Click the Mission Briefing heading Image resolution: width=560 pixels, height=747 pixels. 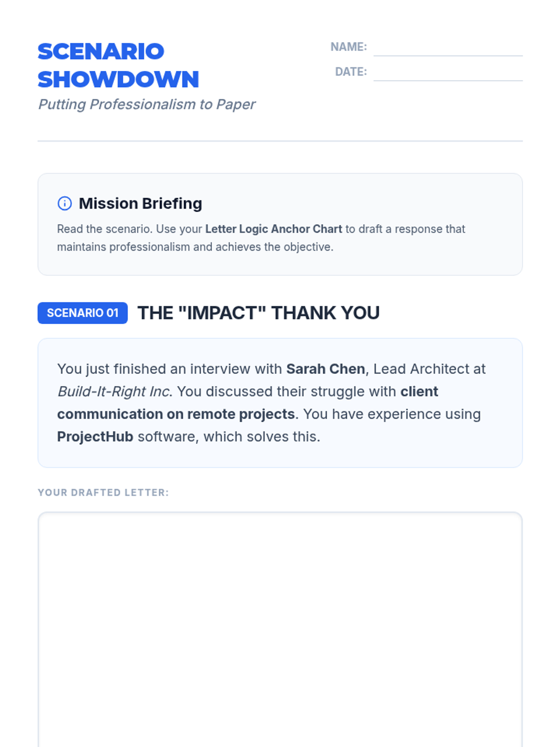(x=140, y=204)
